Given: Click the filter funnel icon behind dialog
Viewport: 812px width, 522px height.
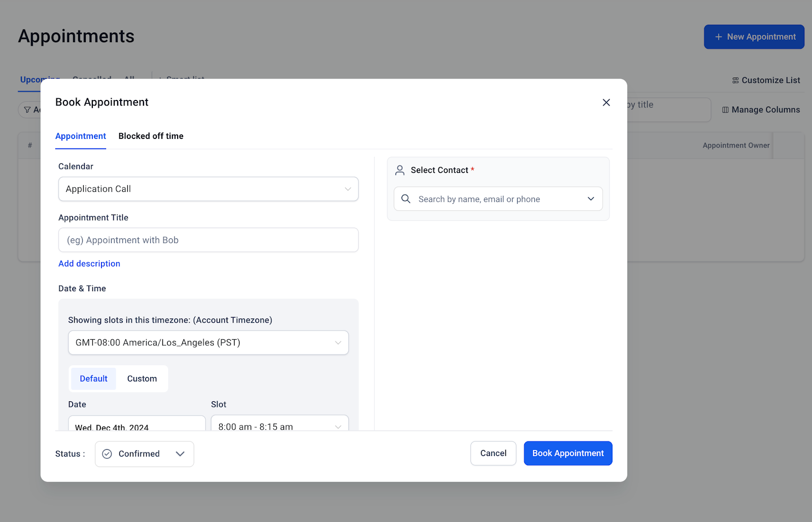Looking at the screenshot, I should [27, 110].
